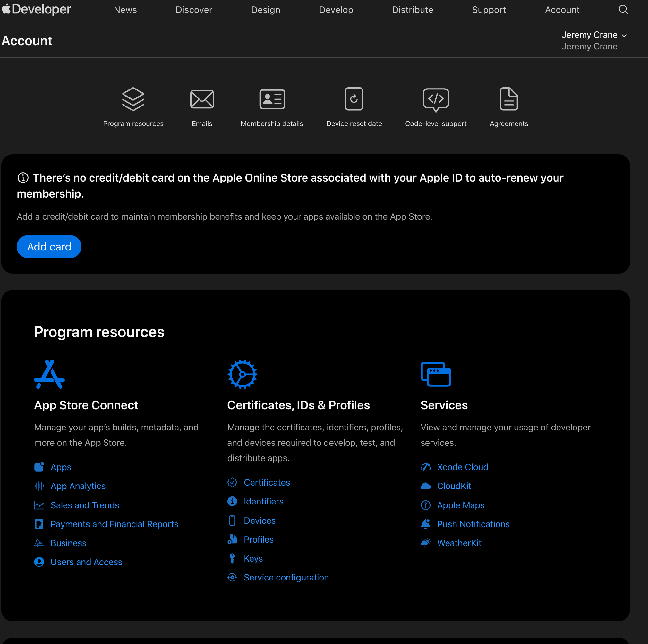Click the Account page title
Image resolution: width=648 pixels, height=644 pixels.
[x=27, y=40]
